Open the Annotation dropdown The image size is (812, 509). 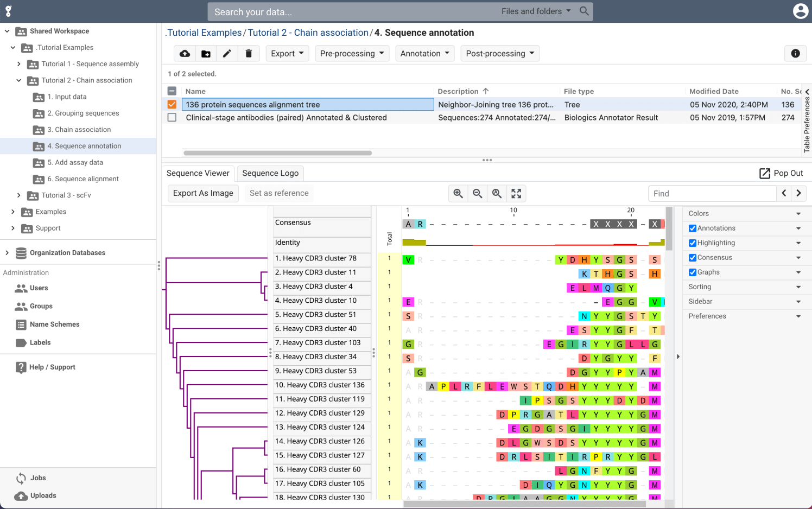[x=425, y=53]
